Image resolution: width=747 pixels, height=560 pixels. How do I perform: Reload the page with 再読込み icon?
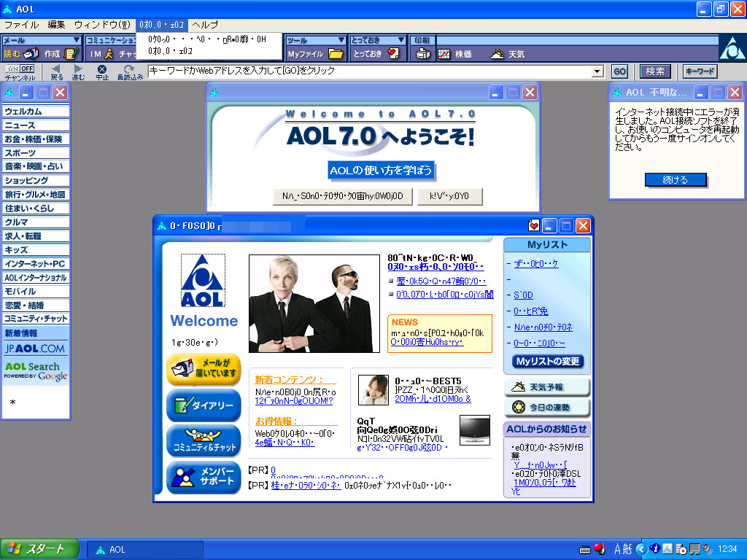coord(130,72)
